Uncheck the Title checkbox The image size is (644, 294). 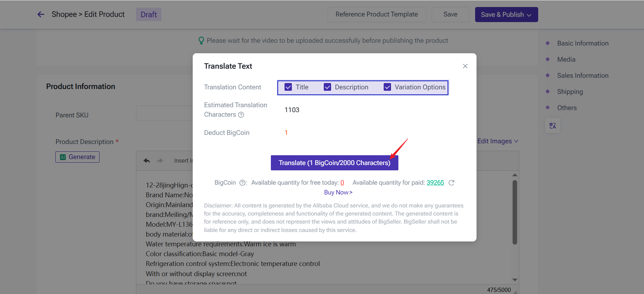click(288, 87)
